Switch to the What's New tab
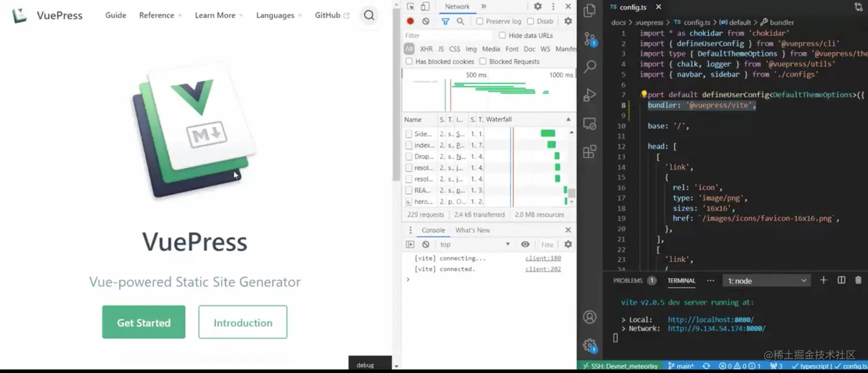The height and width of the screenshot is (373, 868). click(472, 230)
